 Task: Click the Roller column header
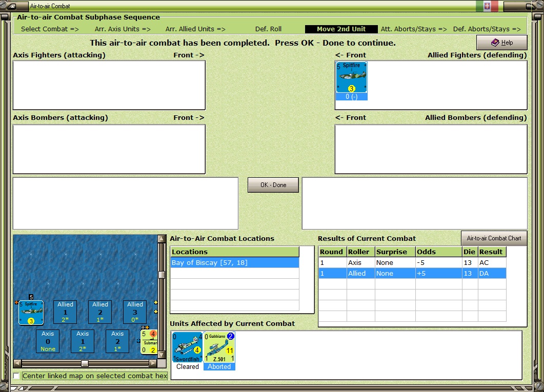tap(361, 252)
